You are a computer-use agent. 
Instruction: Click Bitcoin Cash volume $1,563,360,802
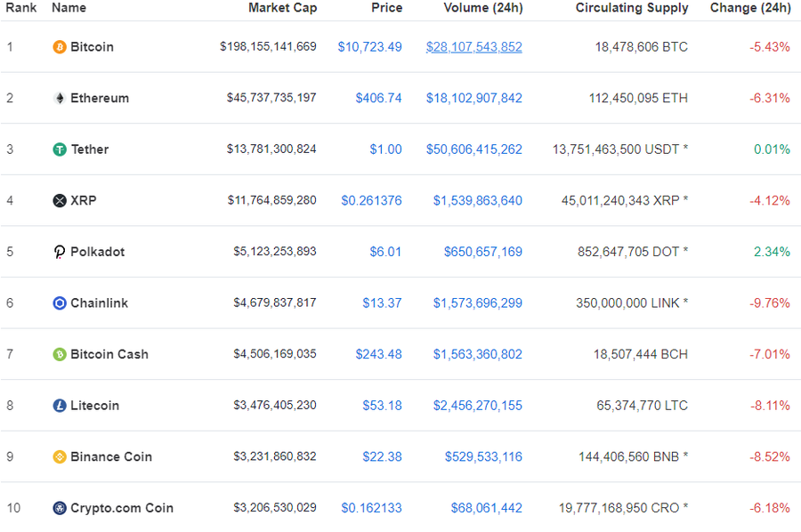coord(478,354)
